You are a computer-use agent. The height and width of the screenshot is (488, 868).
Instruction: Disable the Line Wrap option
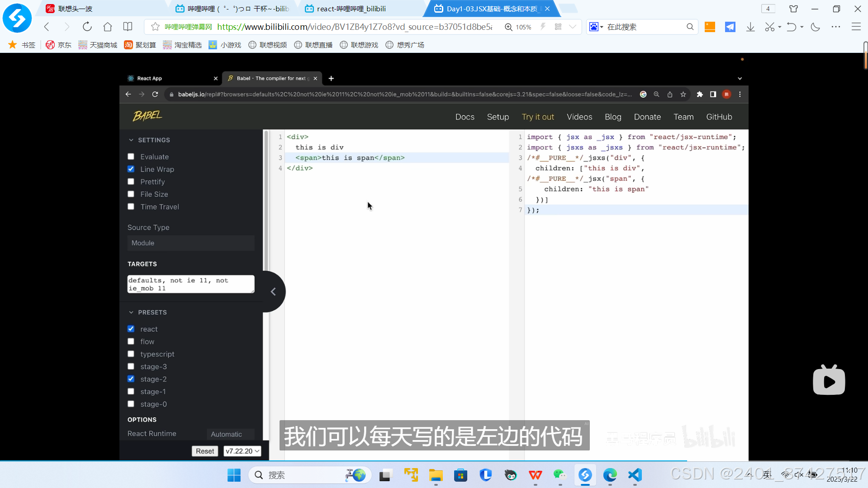coord(131,169)
